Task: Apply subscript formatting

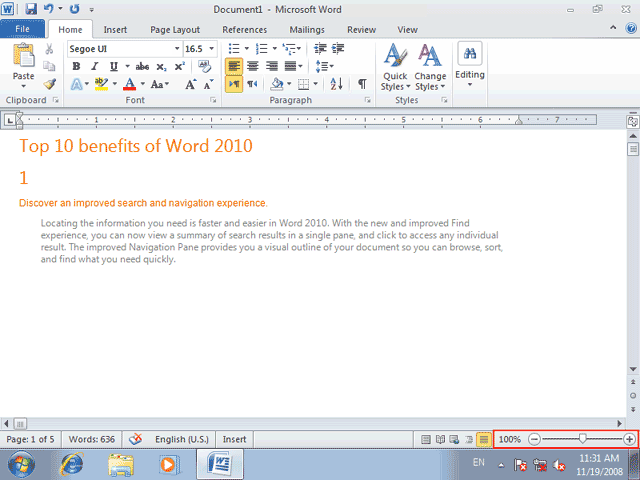Action: point(162,67)
